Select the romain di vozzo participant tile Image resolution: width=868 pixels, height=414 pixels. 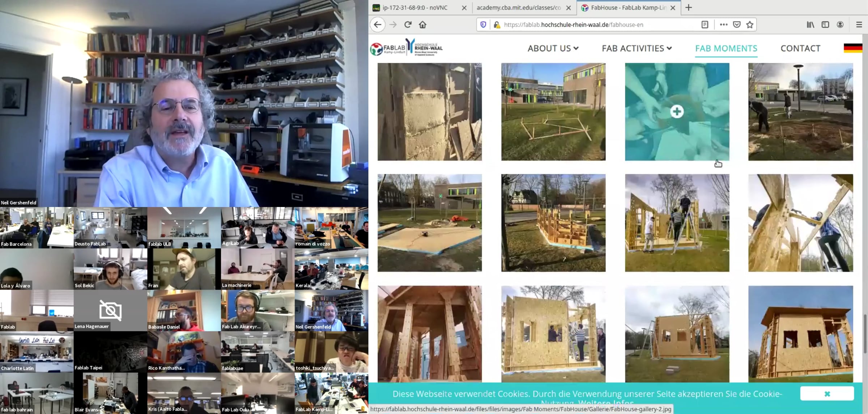click(332, 228)
